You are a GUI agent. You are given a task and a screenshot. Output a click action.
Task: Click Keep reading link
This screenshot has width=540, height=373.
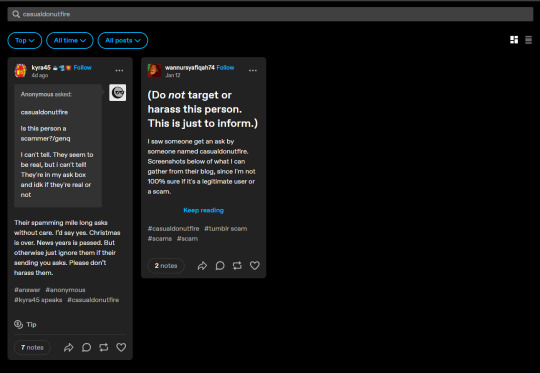point(204,210)
